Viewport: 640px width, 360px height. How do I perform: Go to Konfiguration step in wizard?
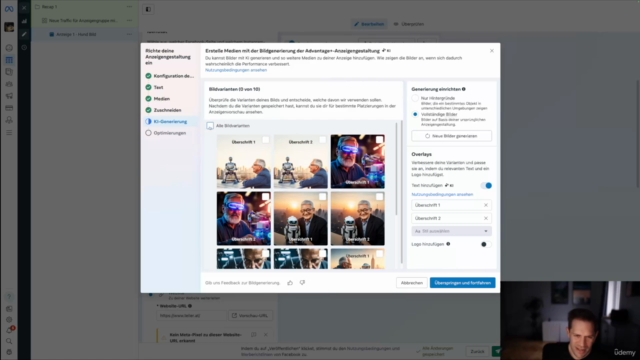pos(170,76)
